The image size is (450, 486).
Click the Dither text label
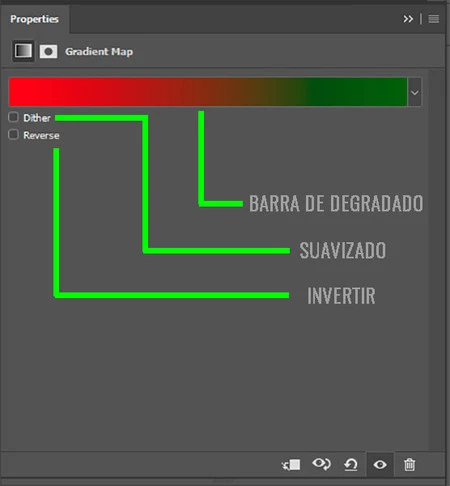click(x=37, y=118)
